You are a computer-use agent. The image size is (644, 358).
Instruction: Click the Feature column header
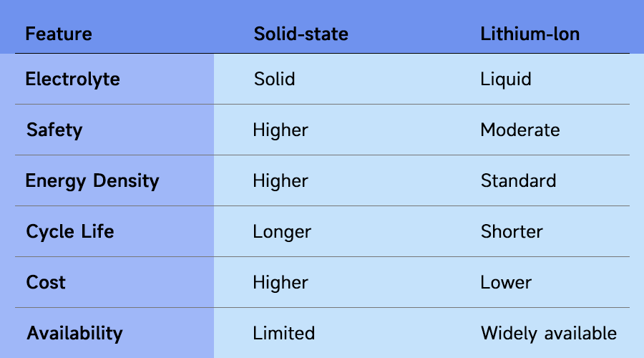pos(59,34)
